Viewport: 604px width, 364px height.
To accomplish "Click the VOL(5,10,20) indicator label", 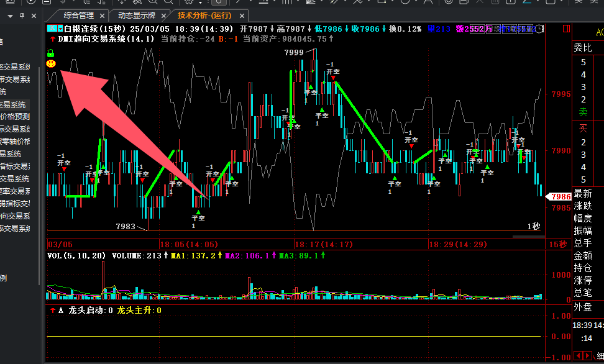I will click(76, 255).
